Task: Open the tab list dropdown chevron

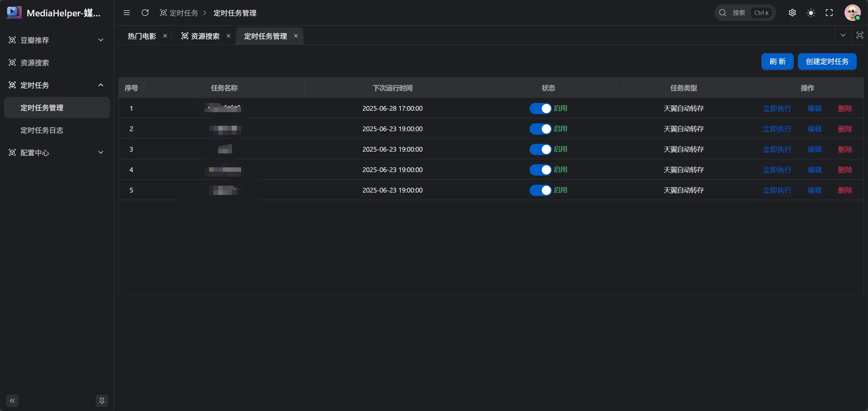Action: 843,35
